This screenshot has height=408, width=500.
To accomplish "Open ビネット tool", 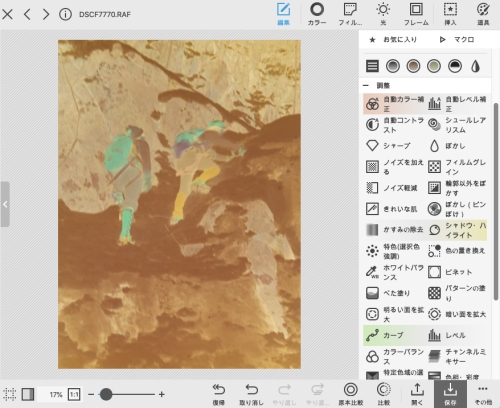I will point(457,272).
